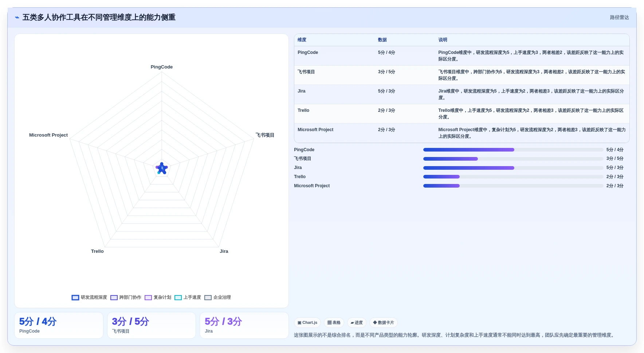Toggle 跨部门协作 legend swatch
The height and width of the screenshot is (353, 644).
pyautogui.click(x=114, y=298)
